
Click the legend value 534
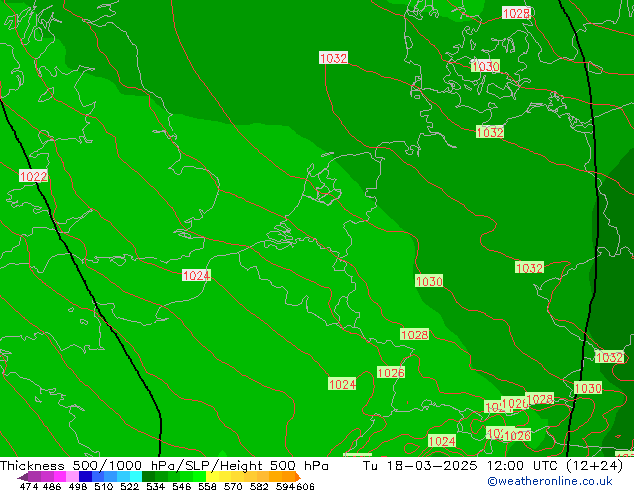pyautogui.click(x=155, y=486)
